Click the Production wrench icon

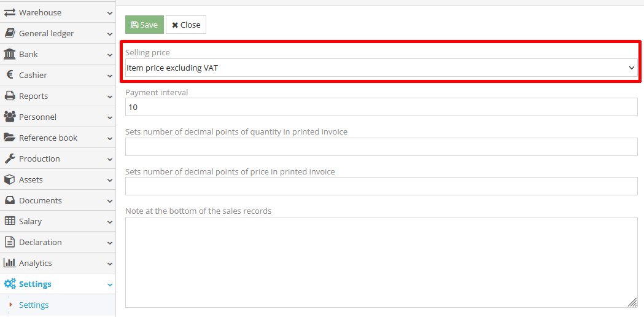point(10,158)
